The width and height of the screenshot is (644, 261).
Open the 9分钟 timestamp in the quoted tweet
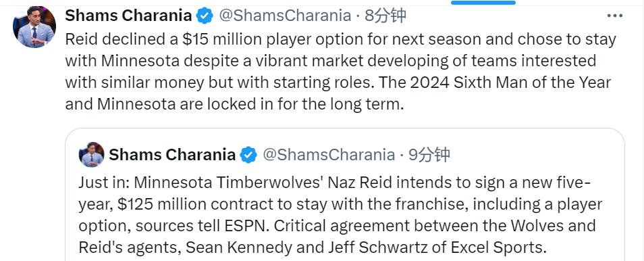[429, 155]
